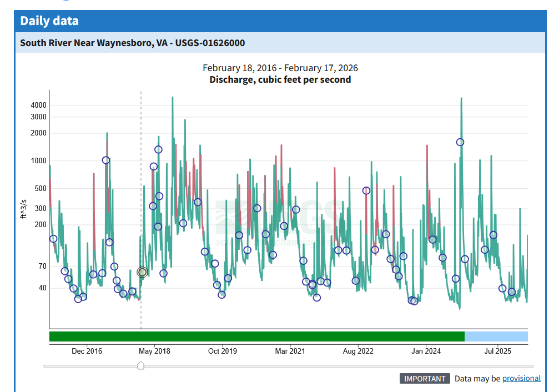Click the Dec 2016 axis label
This screenshot has height=392, width=554.
(87, 351)
